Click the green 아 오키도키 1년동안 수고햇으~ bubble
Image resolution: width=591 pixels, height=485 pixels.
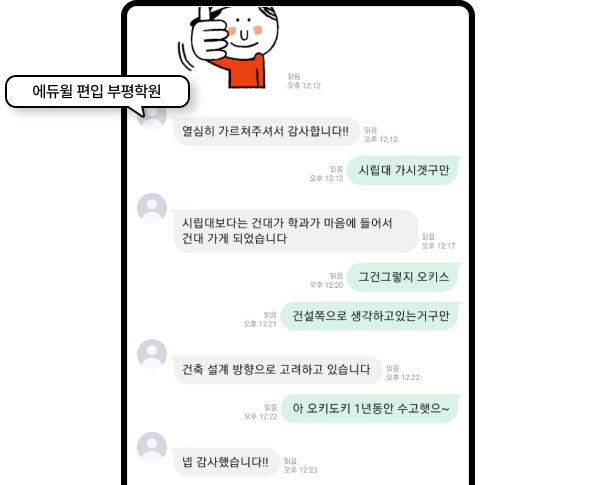click(371, 409)
